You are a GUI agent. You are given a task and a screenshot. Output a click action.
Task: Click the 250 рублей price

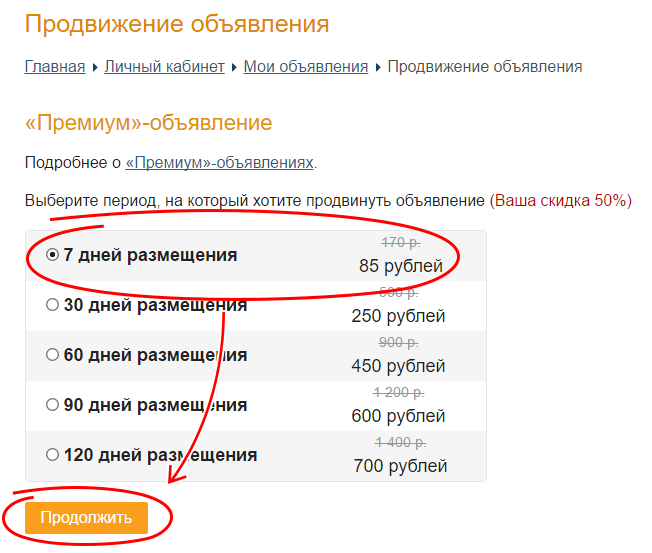pyautogui.click(x=398, y=316)
